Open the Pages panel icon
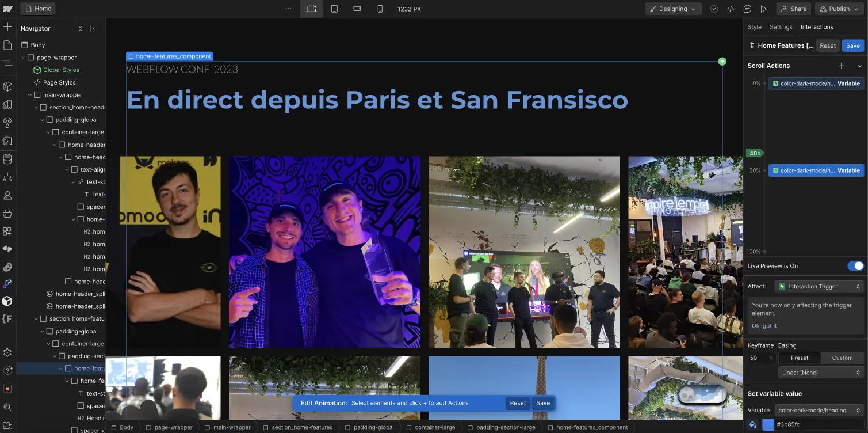This screenshot has width=868, height=433. coord(7,45)
